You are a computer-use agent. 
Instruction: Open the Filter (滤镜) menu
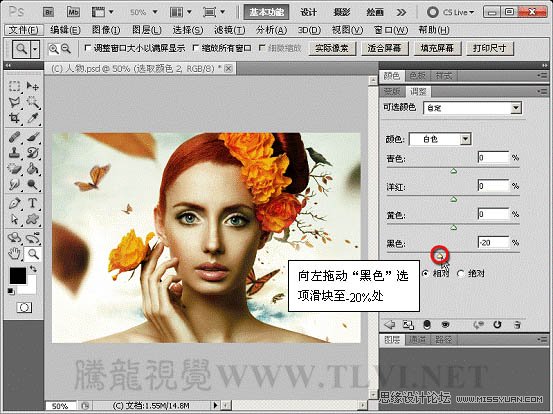229,30
